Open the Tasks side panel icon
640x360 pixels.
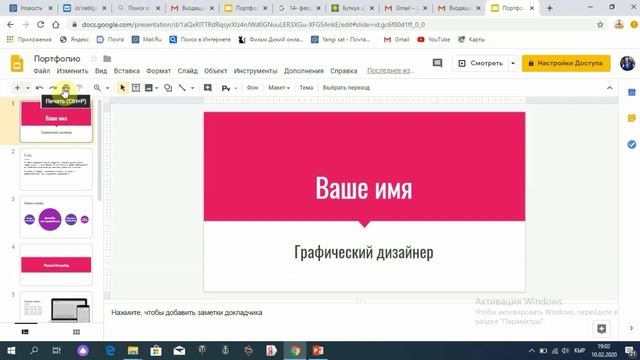(x=631, y=144)
